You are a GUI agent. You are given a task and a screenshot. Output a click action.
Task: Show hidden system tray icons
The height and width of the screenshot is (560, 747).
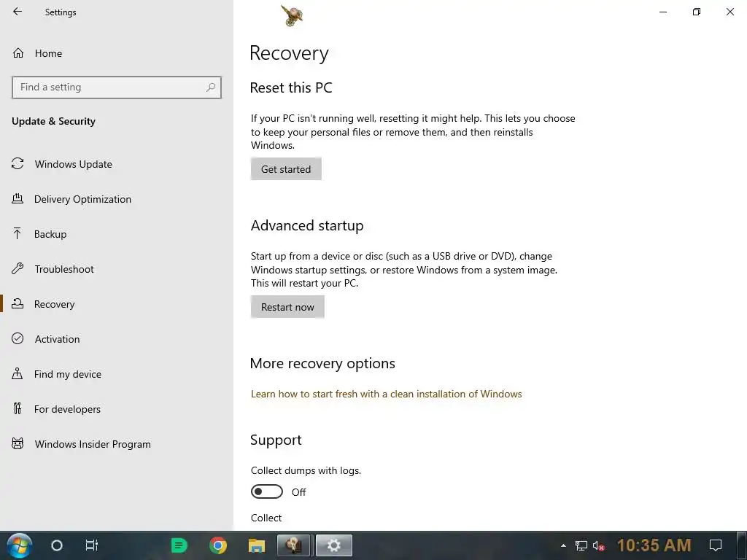coord(564,545)
